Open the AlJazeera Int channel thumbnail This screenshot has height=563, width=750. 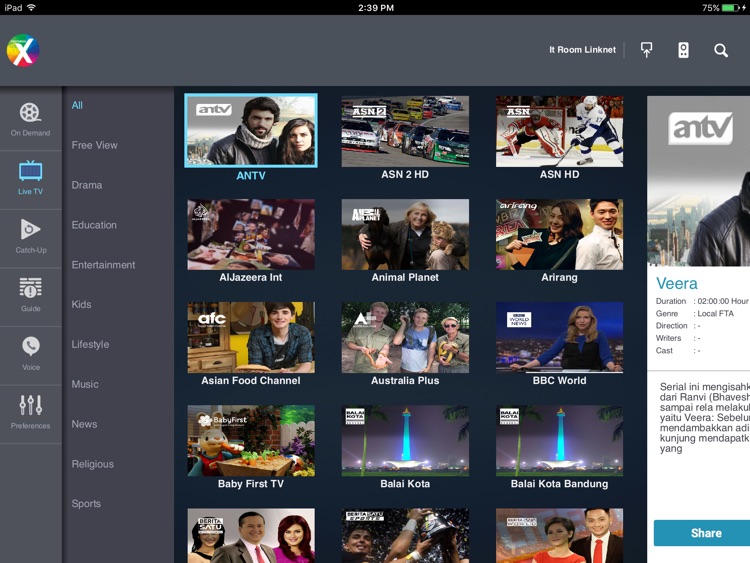[x=251, y=234]
